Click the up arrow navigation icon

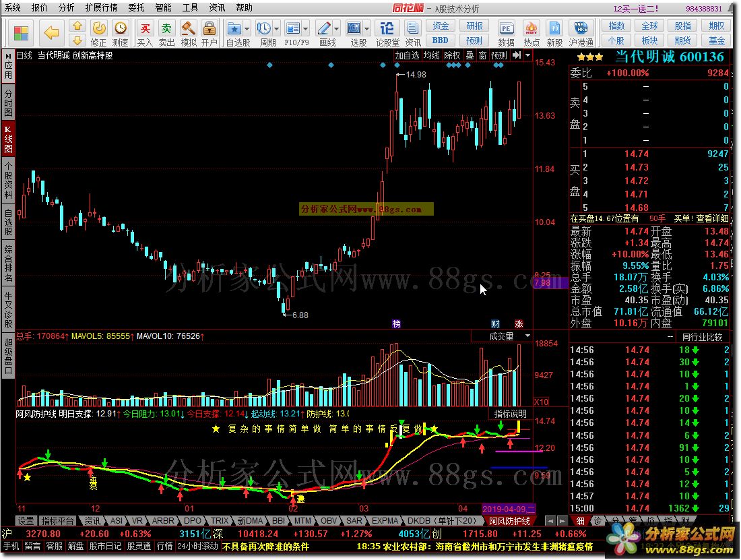[77, 26]
